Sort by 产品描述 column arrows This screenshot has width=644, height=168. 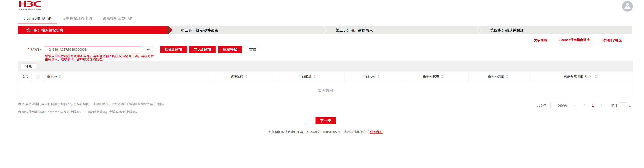[x=314, y=76]
